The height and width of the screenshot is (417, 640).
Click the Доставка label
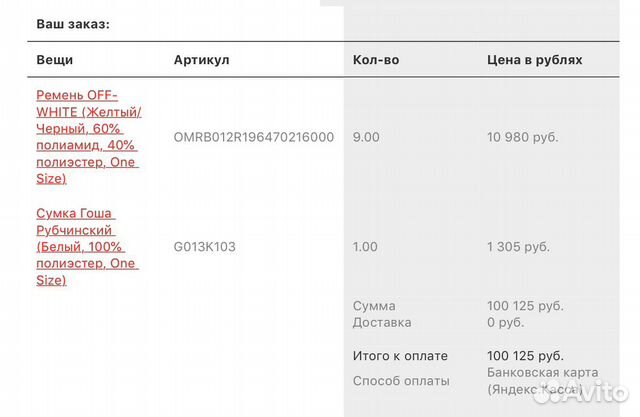[382, 322]
